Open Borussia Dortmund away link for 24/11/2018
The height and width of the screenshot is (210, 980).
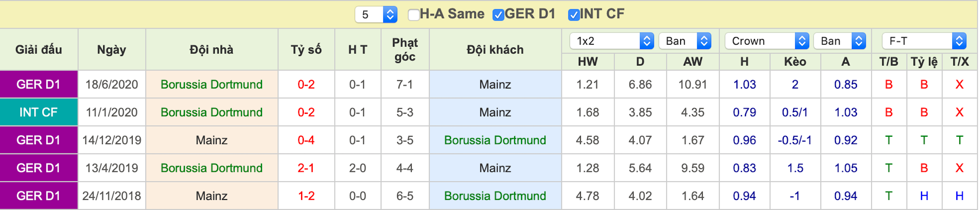[x=495, y=196]
